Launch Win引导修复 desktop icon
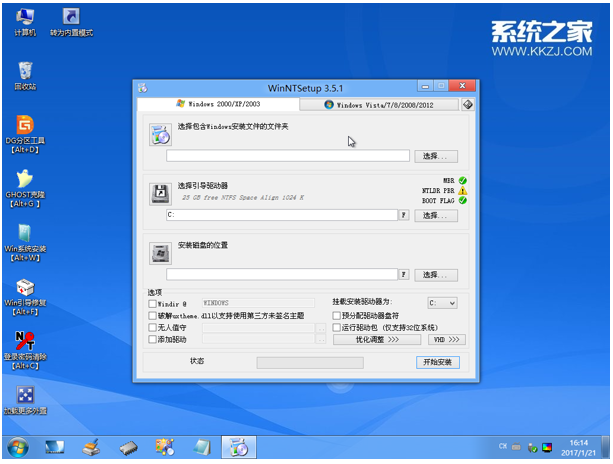This screenshot has width=613, height=464. click(25, 296)
